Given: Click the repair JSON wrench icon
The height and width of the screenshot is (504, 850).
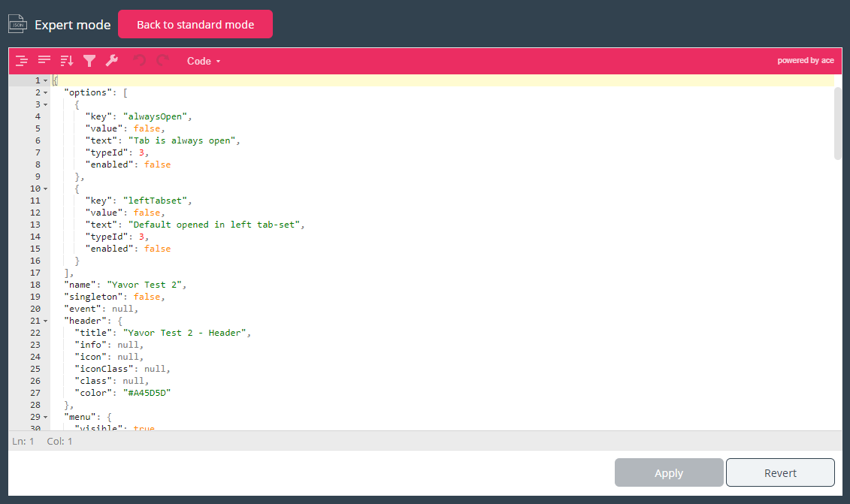Looking at the screenshot, I should coord(112,61).
